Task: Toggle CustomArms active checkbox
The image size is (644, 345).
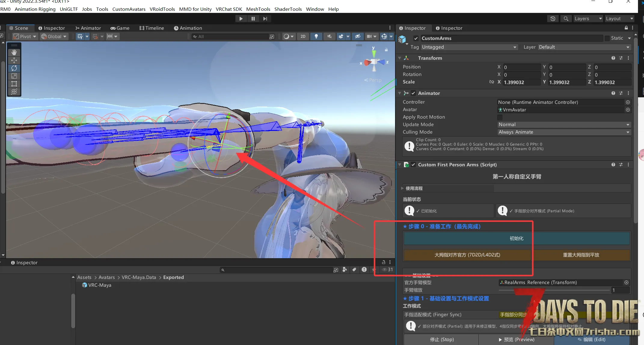Action: tap(416, 38)
